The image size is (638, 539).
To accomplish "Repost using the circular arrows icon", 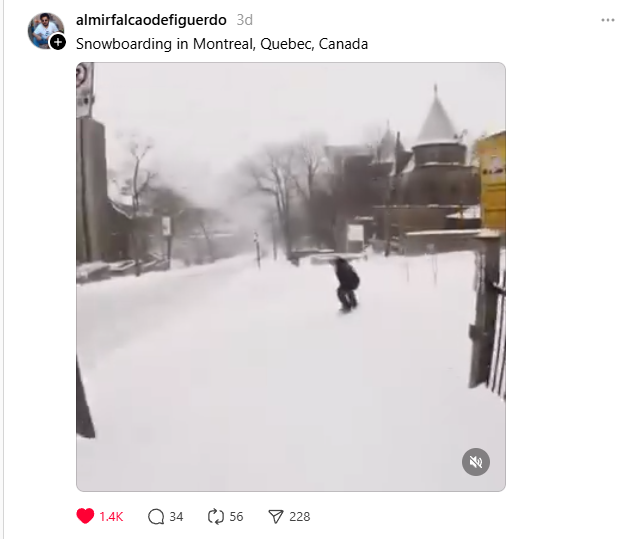I will pos(216,517).
